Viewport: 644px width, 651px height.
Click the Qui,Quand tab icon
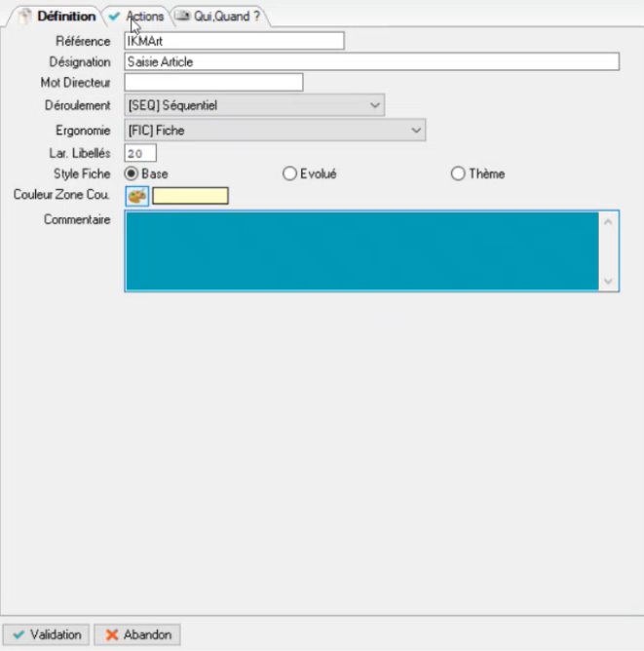182,17
